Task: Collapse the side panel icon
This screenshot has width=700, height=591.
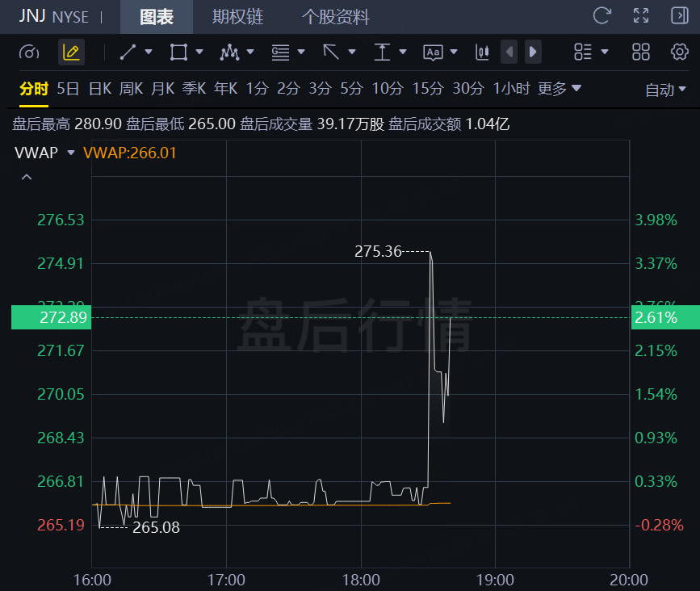Action: coord(680,16)
